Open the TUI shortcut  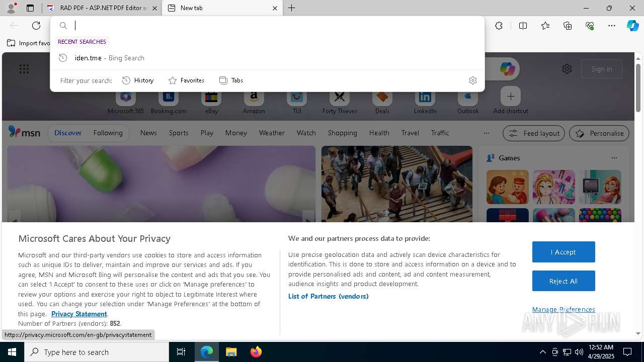tap(297, 102)
